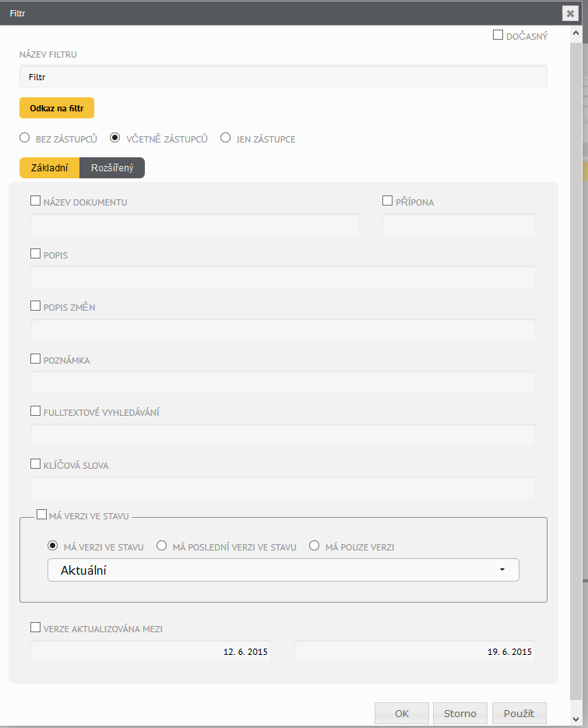Click the vertical scrollbar thumb
Screen dimensions: 588x728
576,371
